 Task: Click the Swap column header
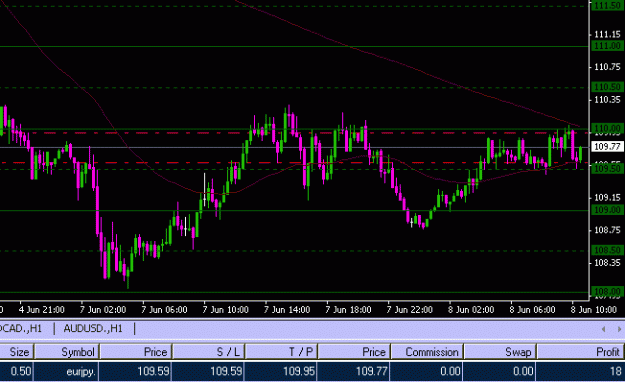[x=500, y=352]
